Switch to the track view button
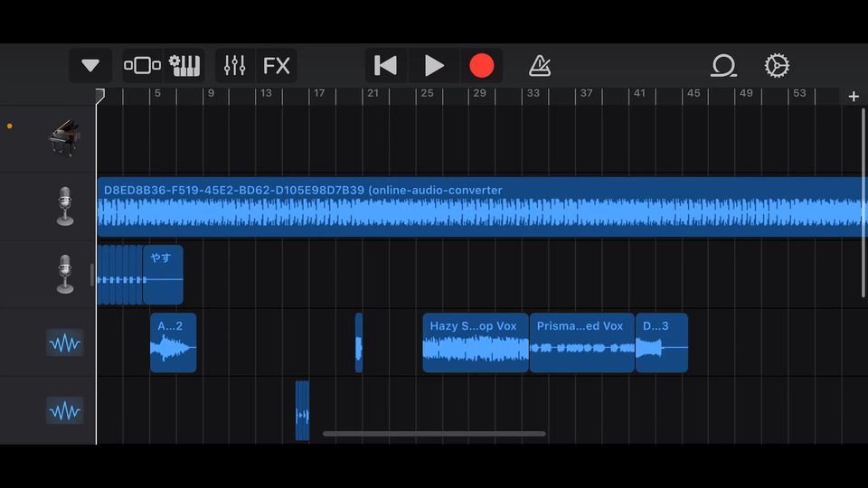 coord(142,66)
